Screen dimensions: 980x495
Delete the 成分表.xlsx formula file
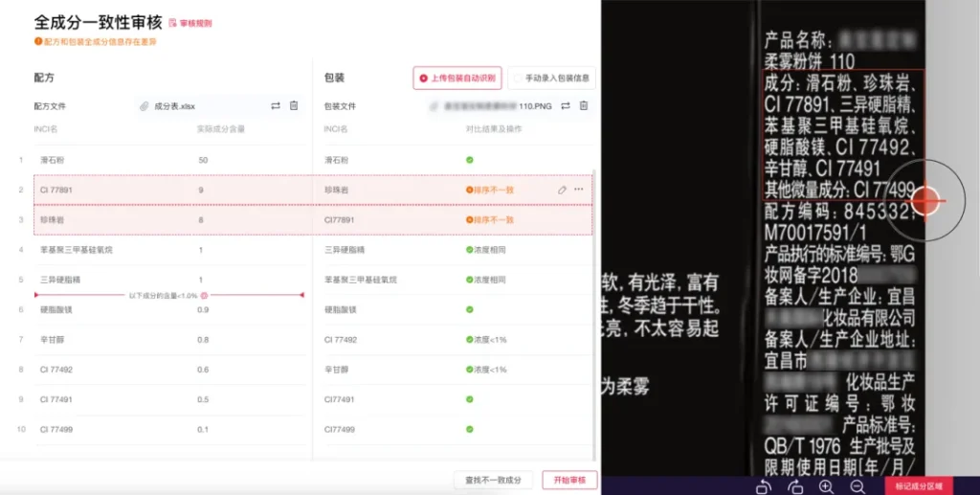click(294, 105)
